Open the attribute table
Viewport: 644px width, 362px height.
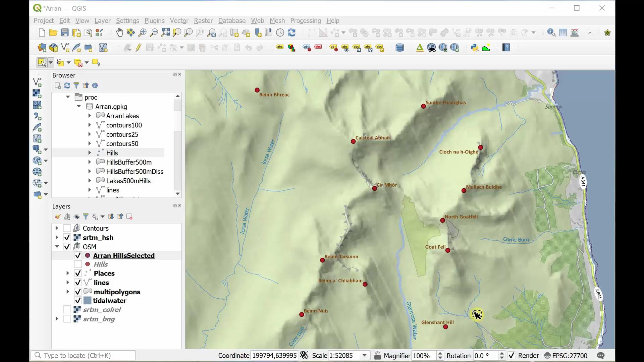563,33
